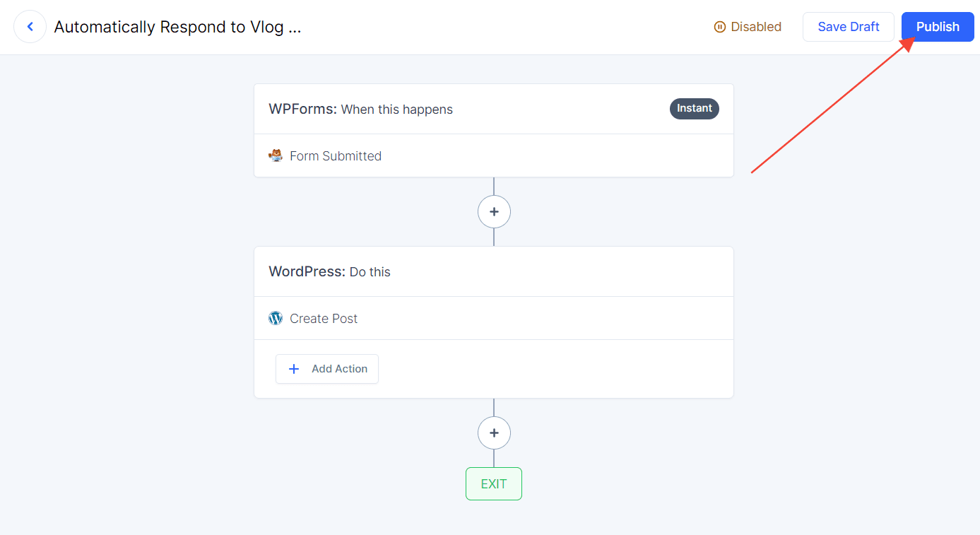Select the Create Post action row
This screenshot has height=535, width=980.
coord(494,318)
